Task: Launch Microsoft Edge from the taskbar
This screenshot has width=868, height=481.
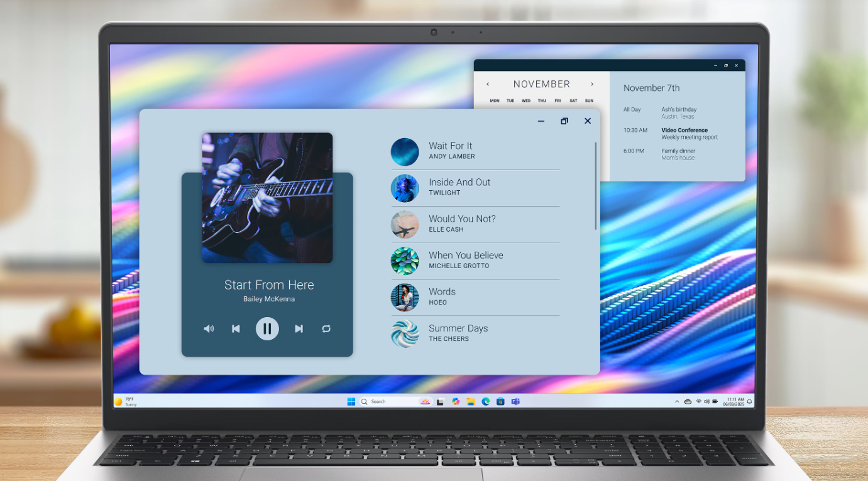Action: pyautogui.click(x=485, y=402)
